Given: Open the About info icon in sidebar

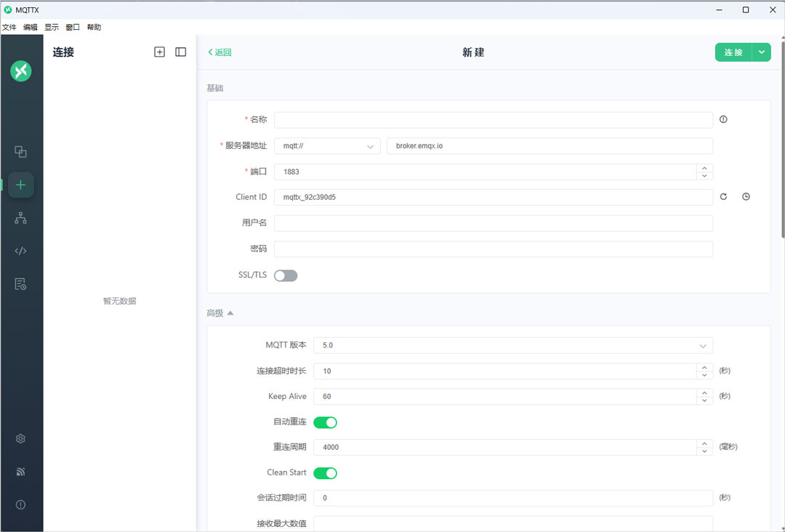Looking at the screenshot, I should point(20,504).
